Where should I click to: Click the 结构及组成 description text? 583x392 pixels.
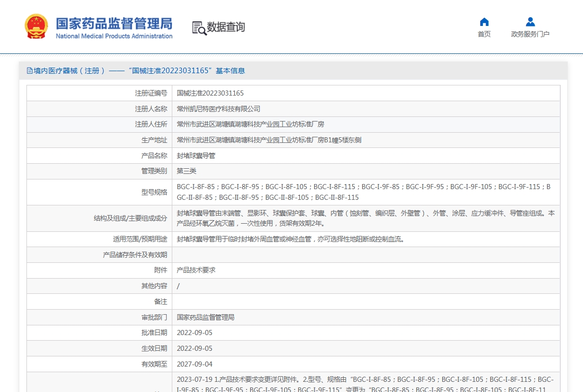pos(365,218)
